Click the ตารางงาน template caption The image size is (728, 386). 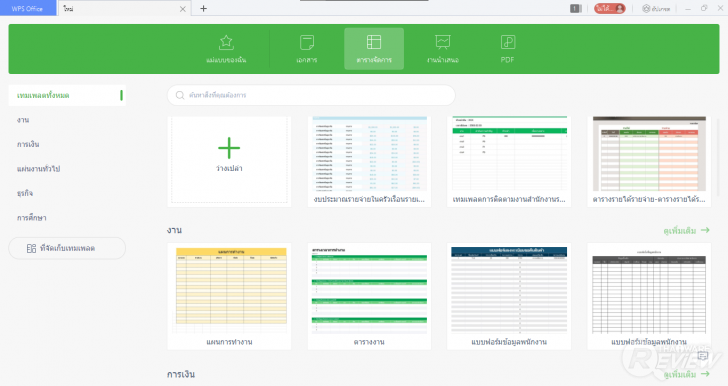pyautogui.click(x=369, y=342)
